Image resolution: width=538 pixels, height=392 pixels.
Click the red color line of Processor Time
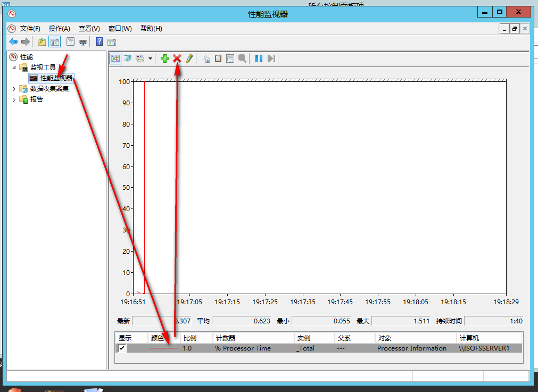point(163,348)
